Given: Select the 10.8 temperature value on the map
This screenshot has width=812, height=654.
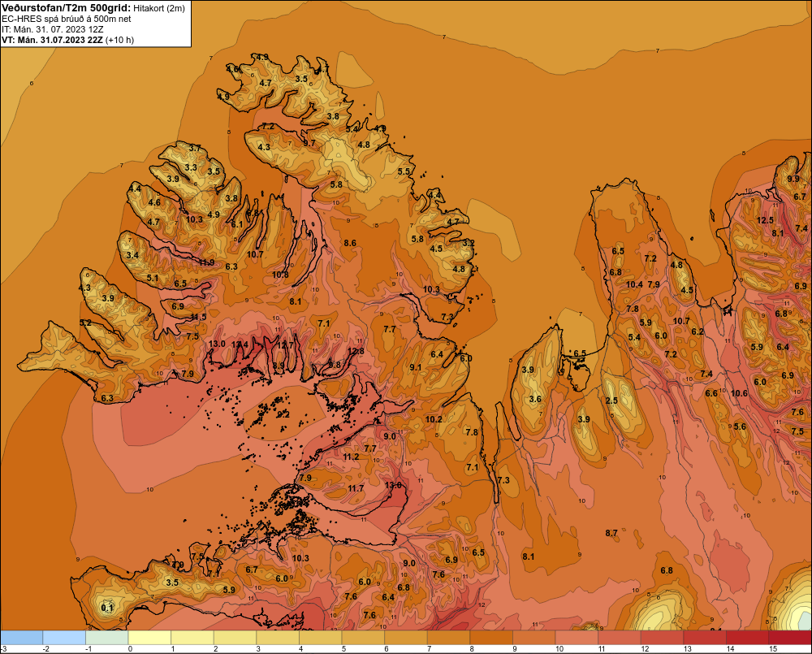Looking at the screenshot, I should point(280,275).
